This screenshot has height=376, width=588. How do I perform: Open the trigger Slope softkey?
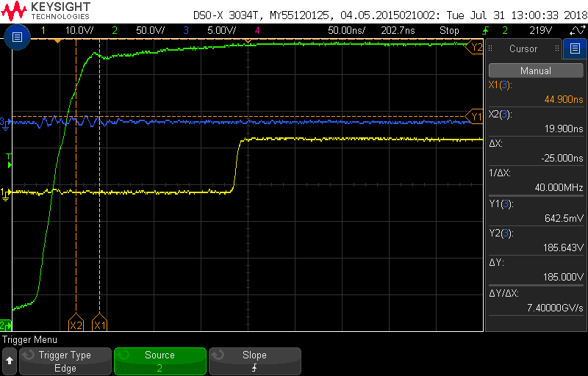pos(254,361)
